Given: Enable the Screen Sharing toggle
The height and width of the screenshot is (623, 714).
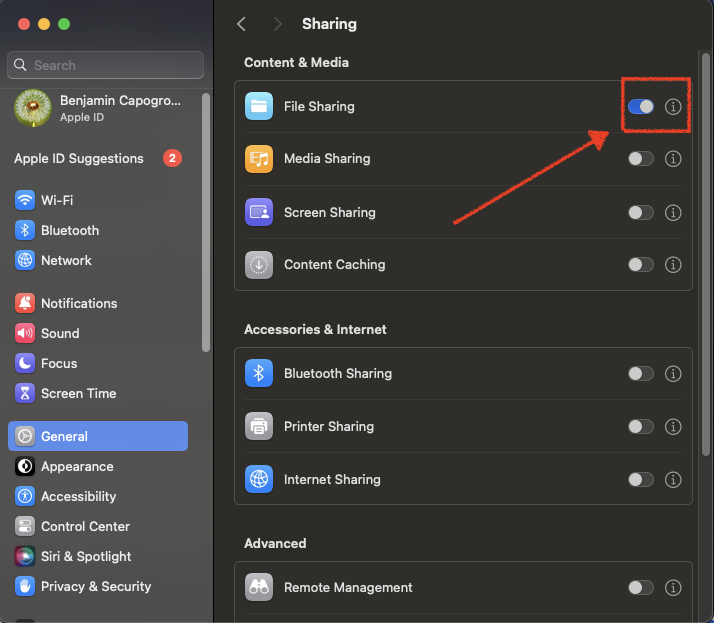Looking at the screenshot, I should (641, 212).
